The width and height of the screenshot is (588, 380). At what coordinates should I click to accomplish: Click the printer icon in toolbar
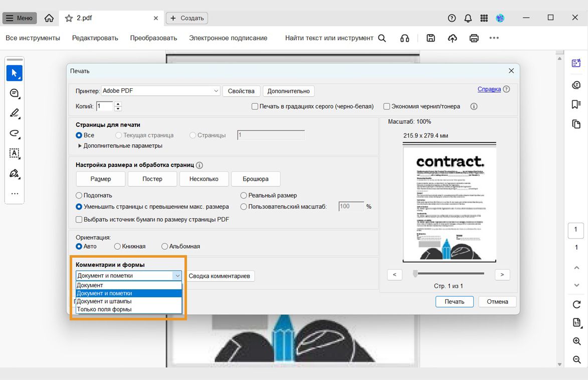point(474,38)
